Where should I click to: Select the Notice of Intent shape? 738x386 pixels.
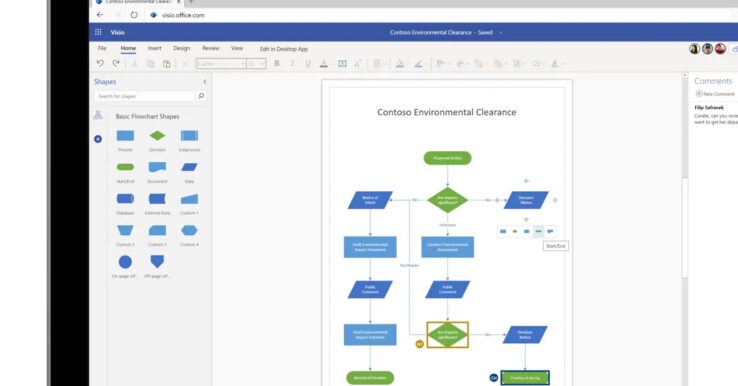370,200
